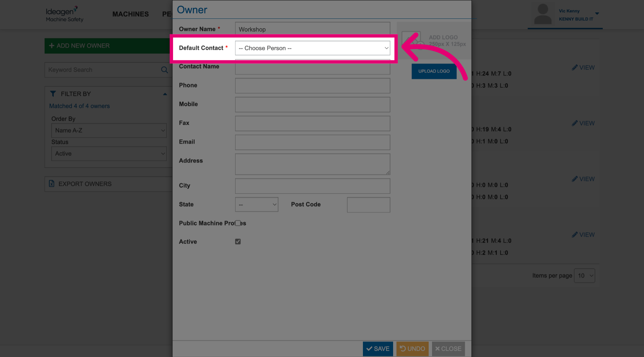Click VIEW link beside H:21 M:4 row
The width and height of the screenshot is (644, 357).
click(x=583, y=235)
